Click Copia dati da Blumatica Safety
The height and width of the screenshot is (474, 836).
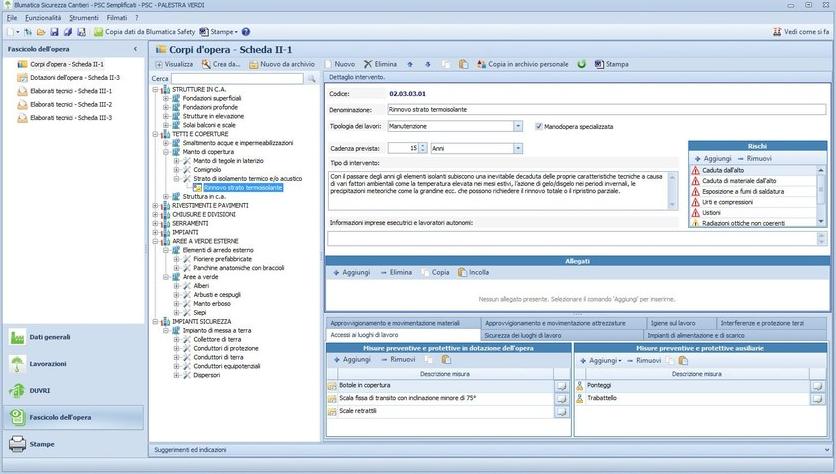click(x=144, y=32)
